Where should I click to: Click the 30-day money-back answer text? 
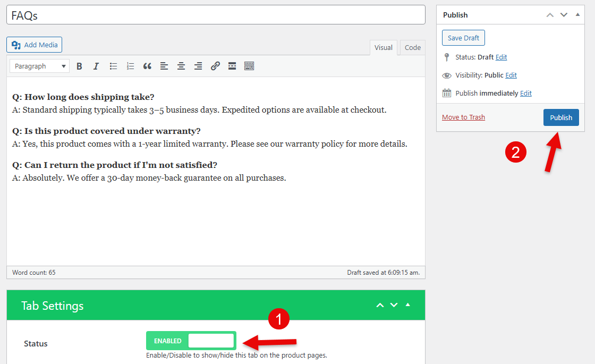tap(149, 178)
